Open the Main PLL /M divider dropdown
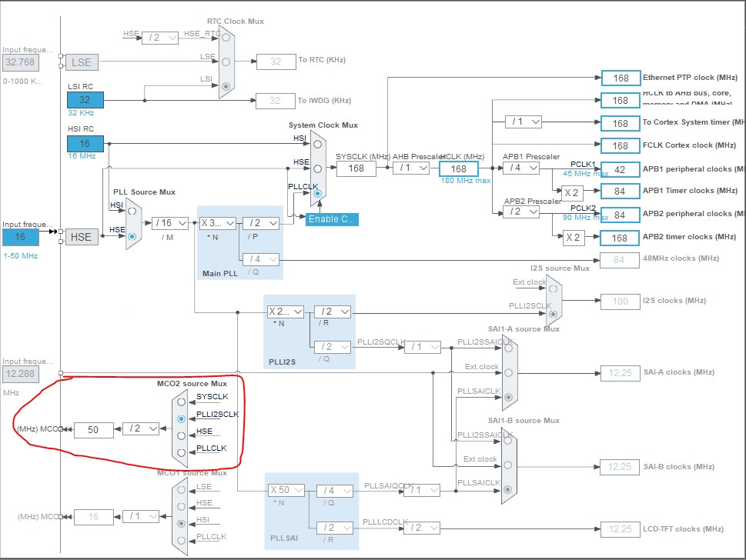Screen dimensions: 746x560 pos(169,222)
